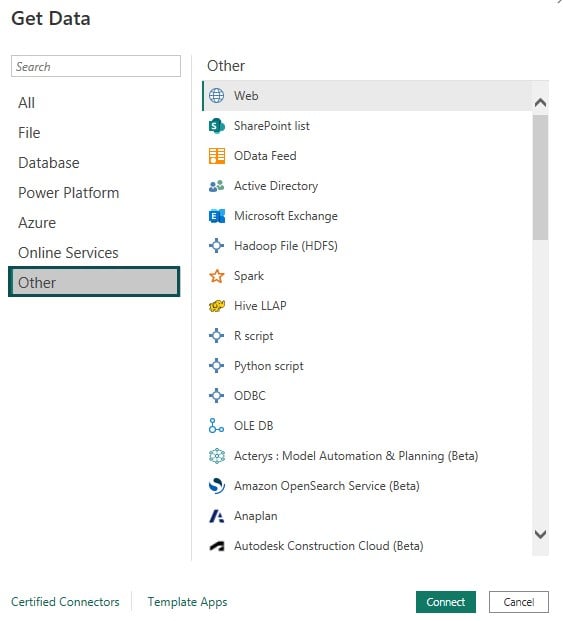
Task: Click the Cancel button
Action: [519, 602]
